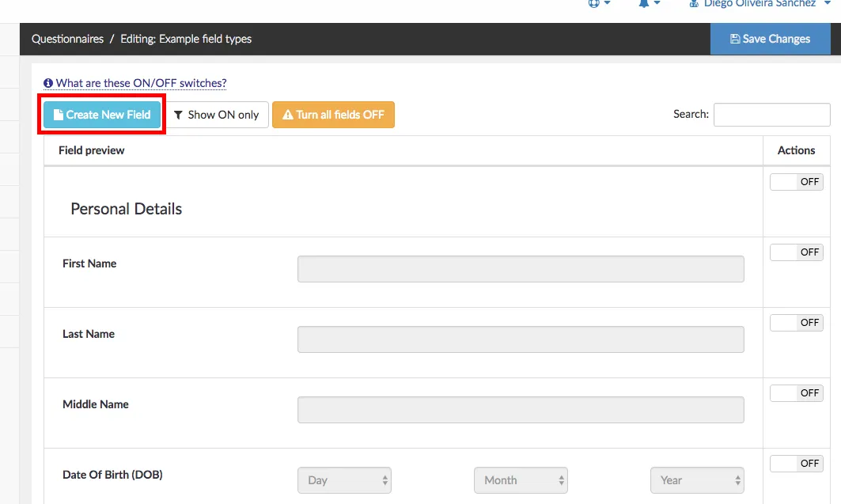
Task: Click the info icon beside ON/OFF switches help
Action: [48, 83]
